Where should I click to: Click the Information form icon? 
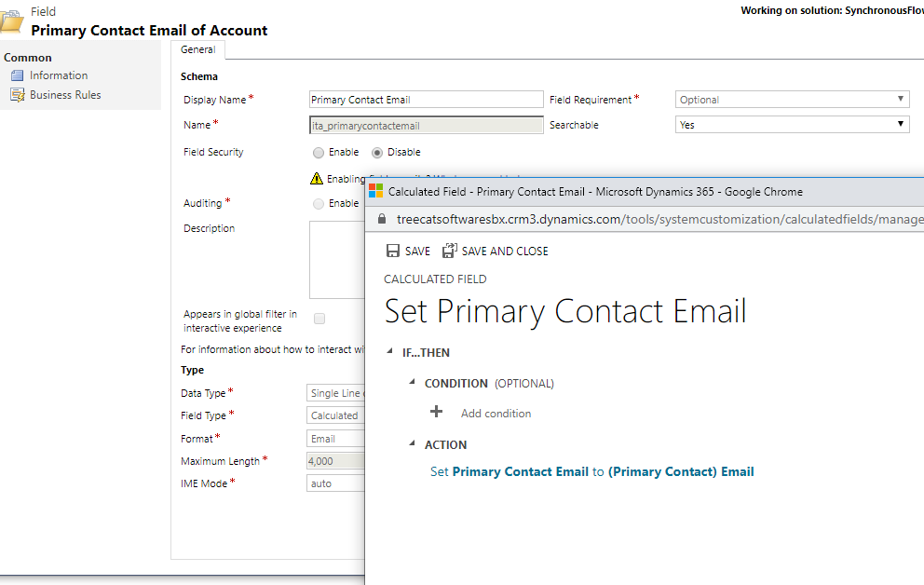coord(17,75)
